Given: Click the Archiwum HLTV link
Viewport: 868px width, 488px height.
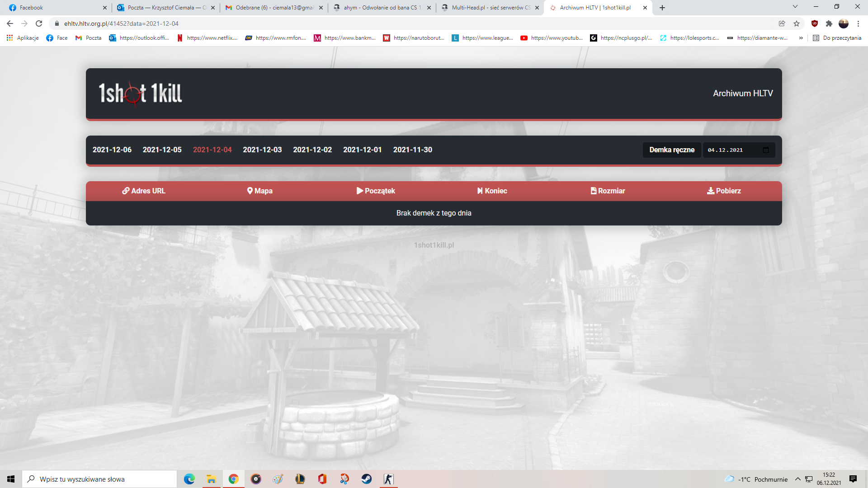Looking at the screenshot, I should 742,94.
